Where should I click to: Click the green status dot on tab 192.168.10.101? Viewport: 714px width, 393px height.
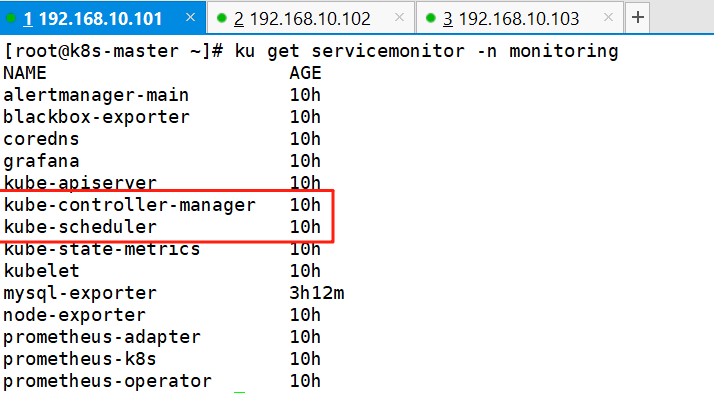11,18
